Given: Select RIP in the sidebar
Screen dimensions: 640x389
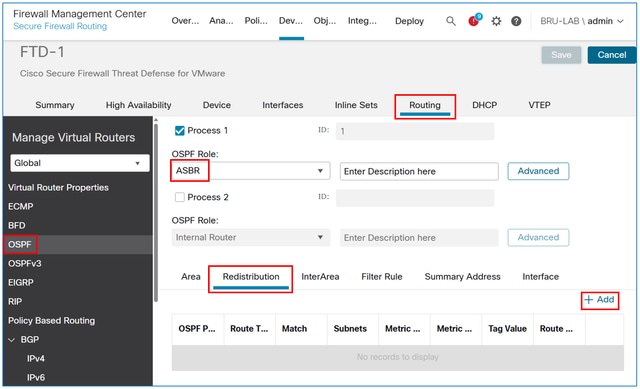Looking at the screenshot, I should (x=15, y=301).
